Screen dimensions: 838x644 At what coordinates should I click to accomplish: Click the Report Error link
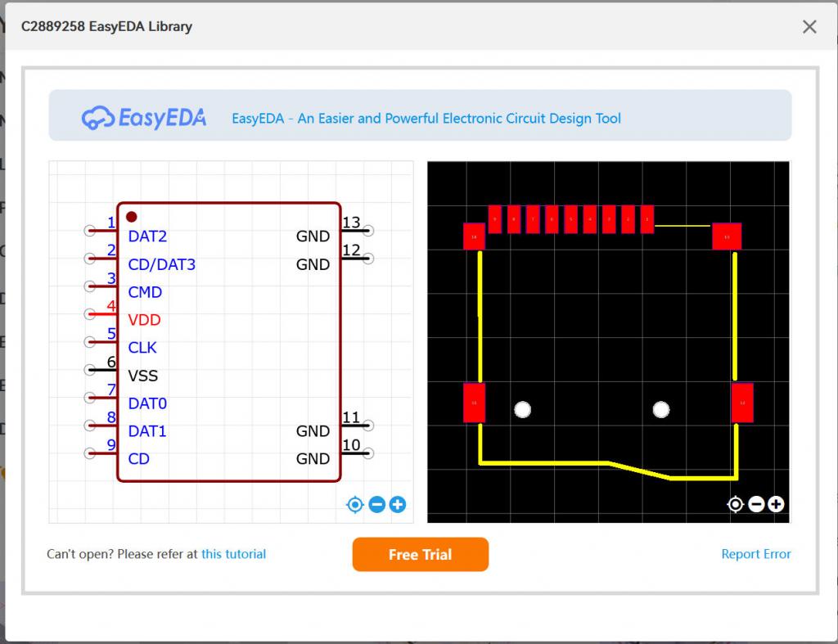755,554
